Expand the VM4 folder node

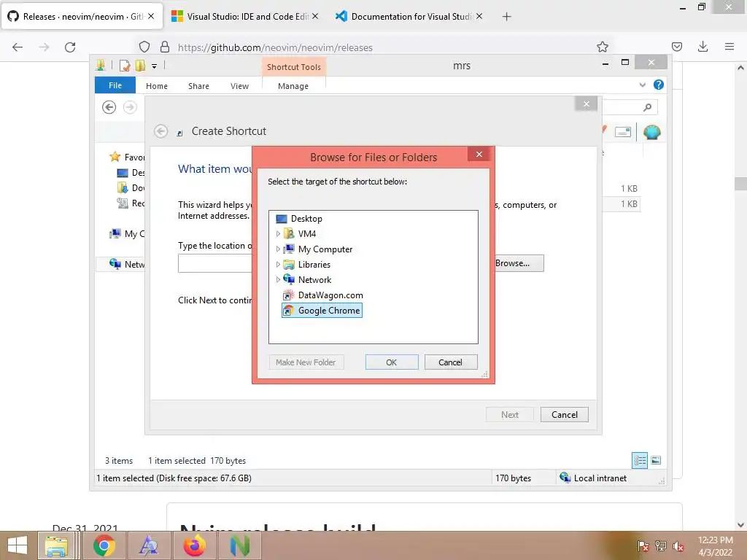(278, 234)
